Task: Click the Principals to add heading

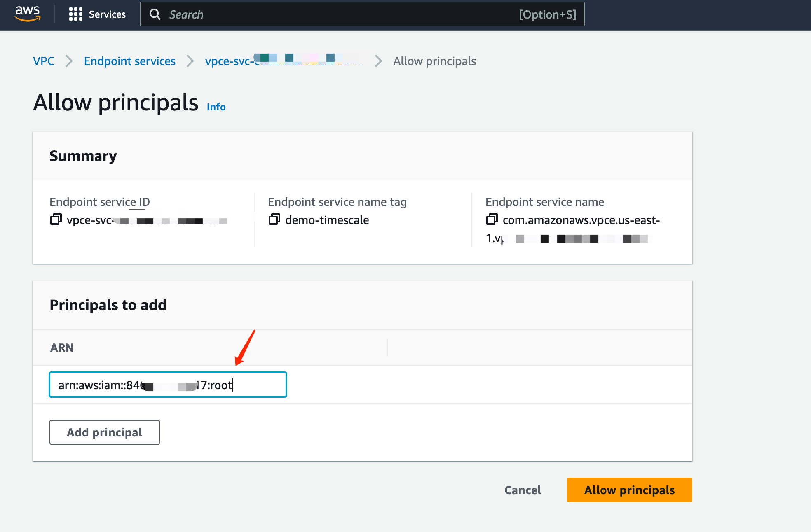Action: pos(108,305)
